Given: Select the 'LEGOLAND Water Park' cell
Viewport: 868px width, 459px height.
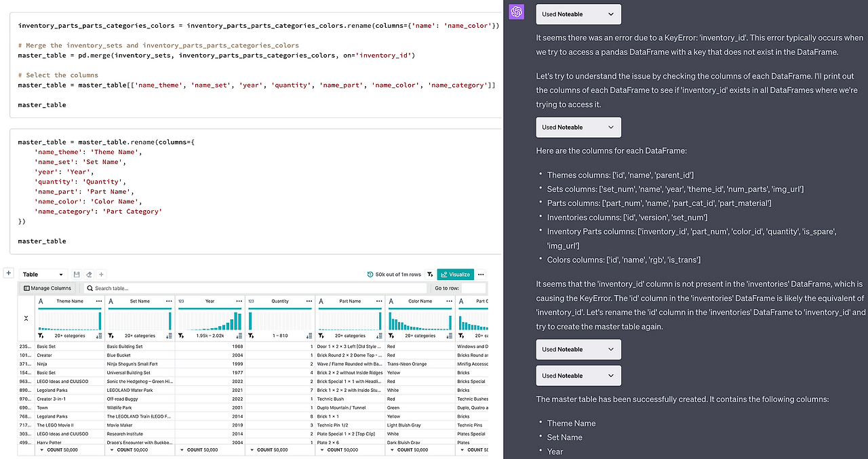Looking at the screenshot, I should 140,391.
